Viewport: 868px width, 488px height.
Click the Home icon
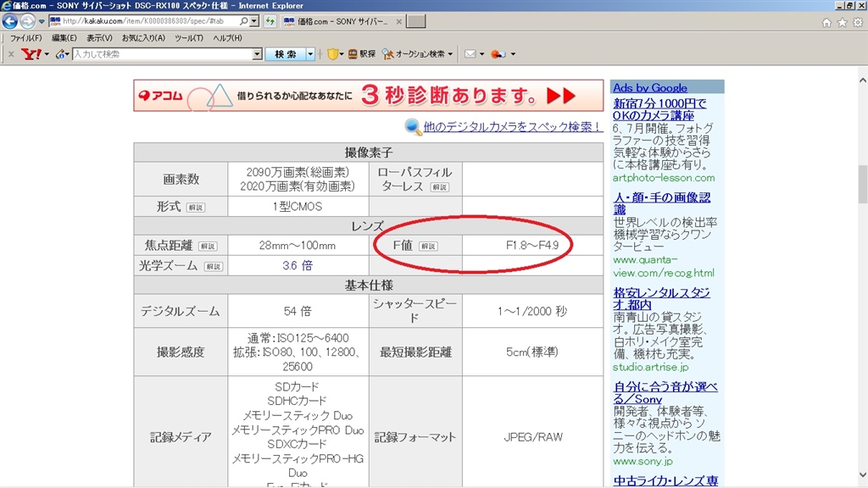(x=826, y=23)
